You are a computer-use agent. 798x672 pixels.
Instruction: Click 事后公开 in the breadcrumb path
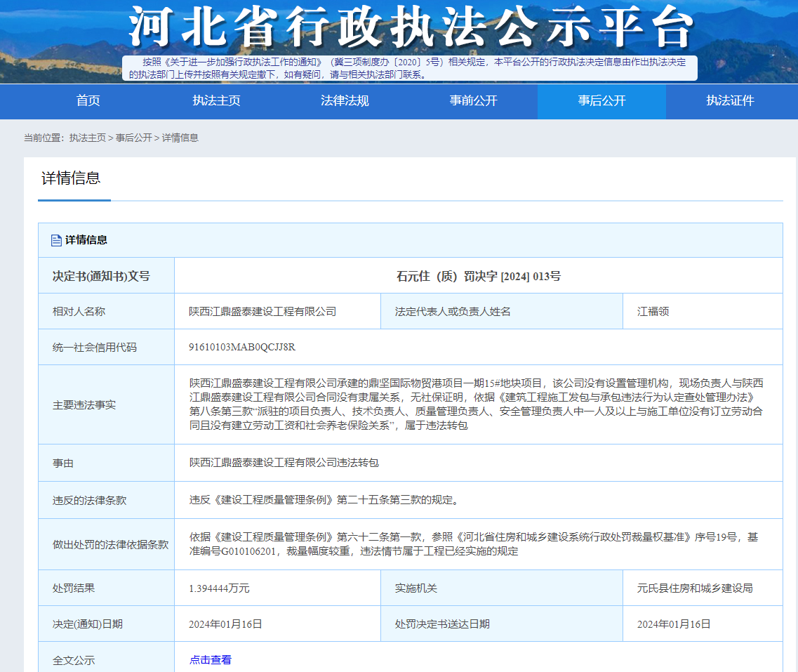[133, 138]
